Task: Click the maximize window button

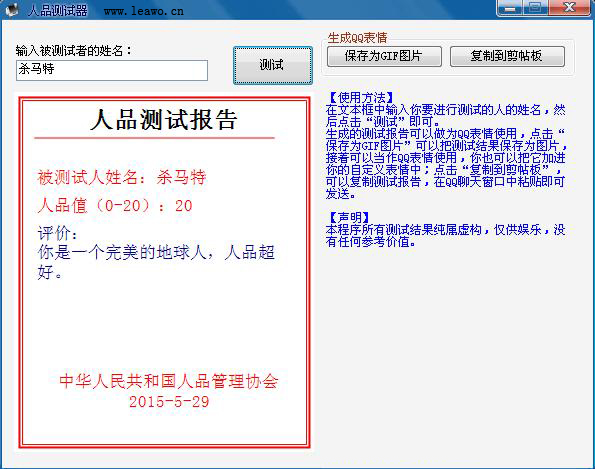Action: point(535,8)
